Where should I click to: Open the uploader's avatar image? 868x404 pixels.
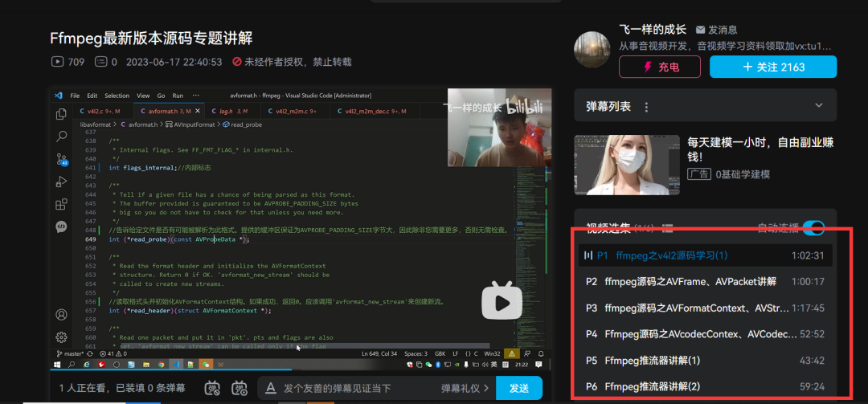592,49
